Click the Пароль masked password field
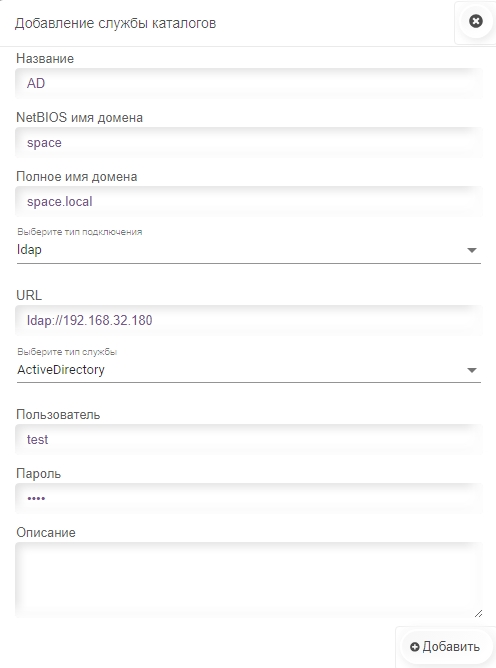496x668 pixels. tap(249, 498)
